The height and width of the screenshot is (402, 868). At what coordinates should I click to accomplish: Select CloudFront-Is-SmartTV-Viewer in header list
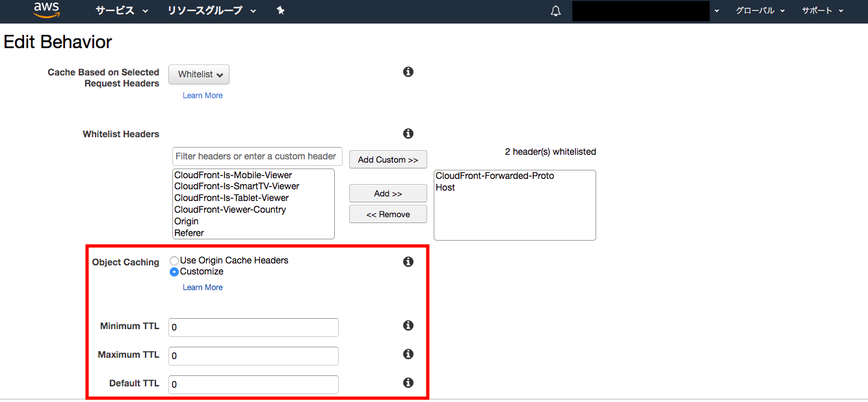tap(237, 186)
